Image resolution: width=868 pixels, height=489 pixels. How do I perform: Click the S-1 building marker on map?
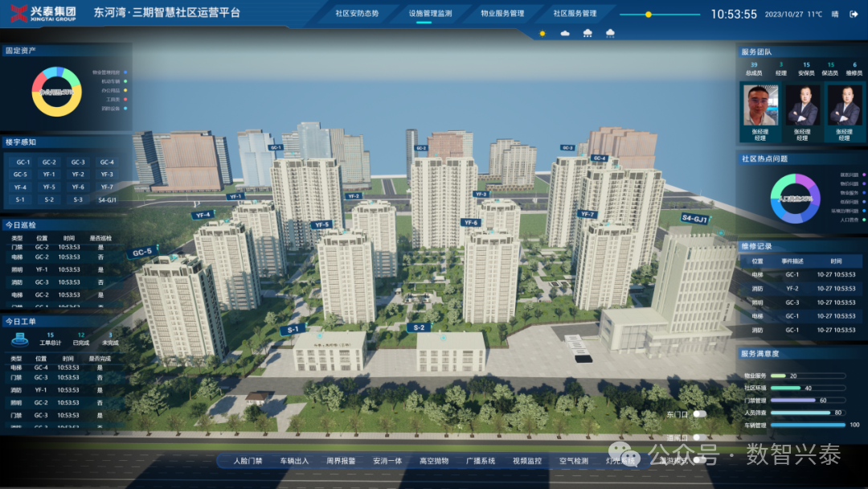[293, 329]
